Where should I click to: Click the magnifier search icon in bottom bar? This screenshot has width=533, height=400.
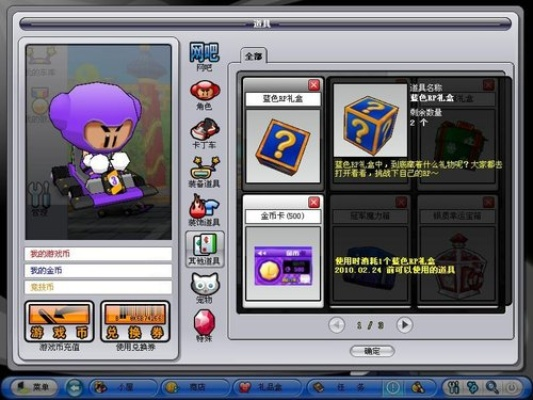(x=492, y=387)
